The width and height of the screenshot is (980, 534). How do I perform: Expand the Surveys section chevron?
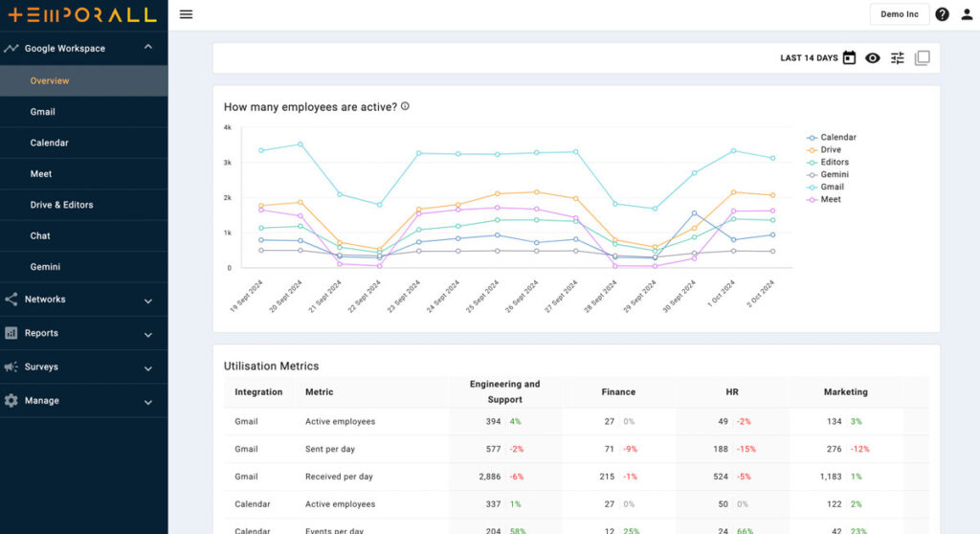[148, 368]
